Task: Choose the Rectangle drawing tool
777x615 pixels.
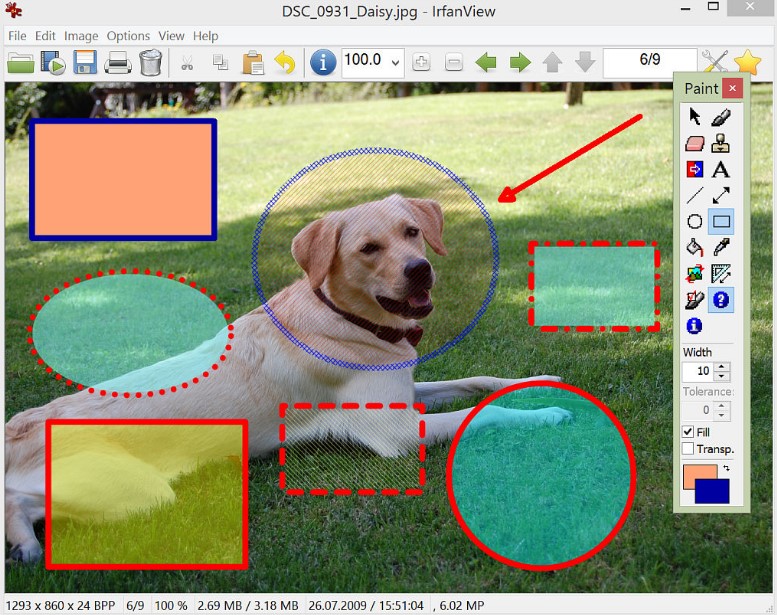Action: click(720, 222)
